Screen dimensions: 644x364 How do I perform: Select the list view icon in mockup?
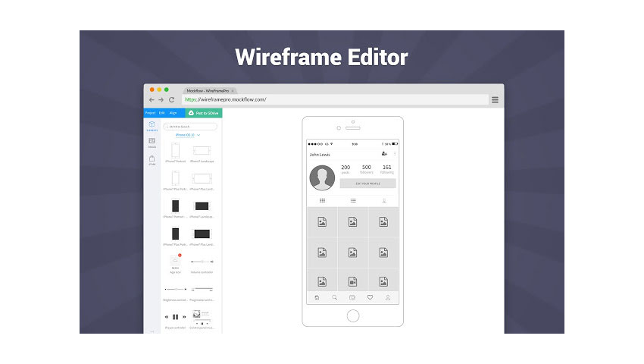[x=353, y=201]
